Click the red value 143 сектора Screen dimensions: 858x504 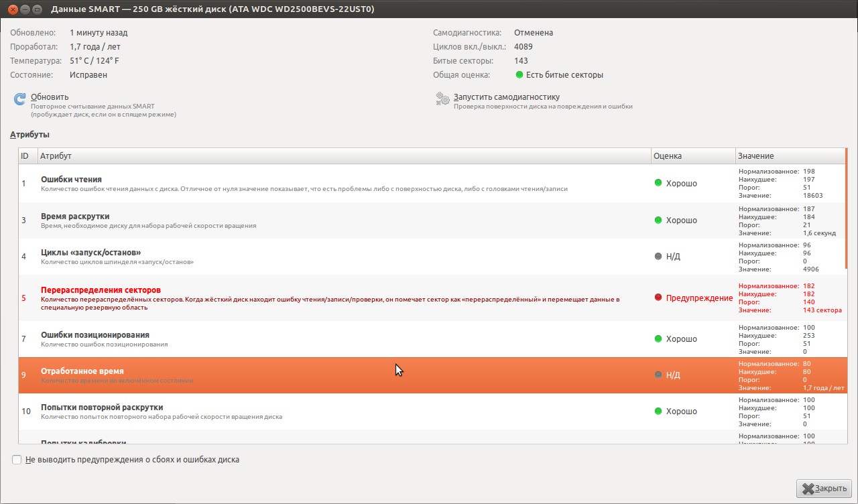click(x=822, y=310)
